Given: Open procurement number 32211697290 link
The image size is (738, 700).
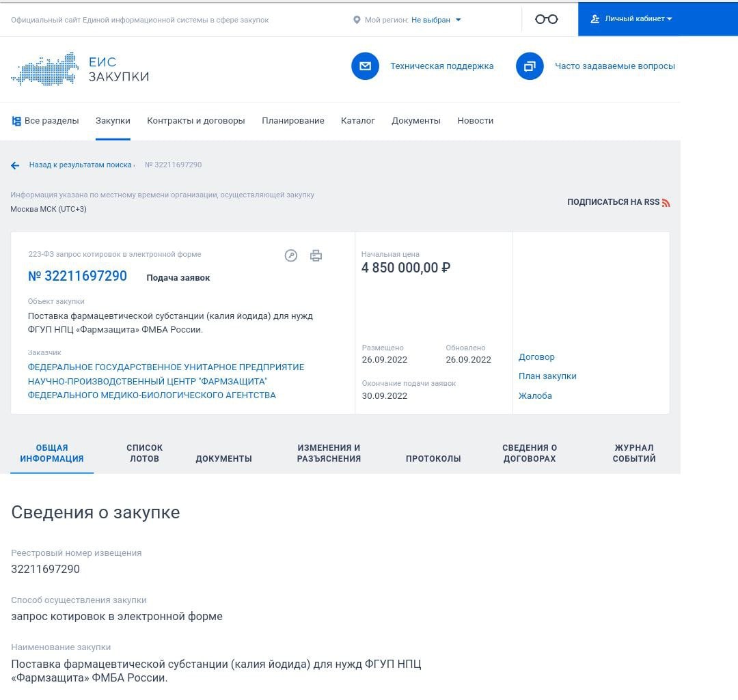Looking at the screenshot, I should point(77,277).
